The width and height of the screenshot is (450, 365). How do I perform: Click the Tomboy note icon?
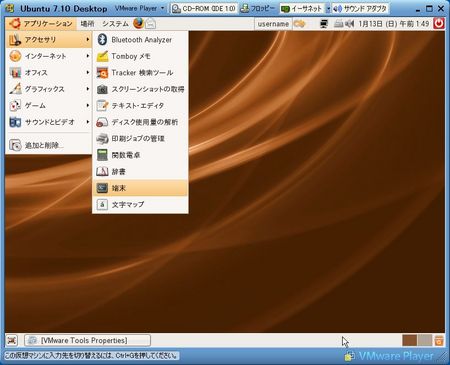pyautogui.click(x=102, y=56)
